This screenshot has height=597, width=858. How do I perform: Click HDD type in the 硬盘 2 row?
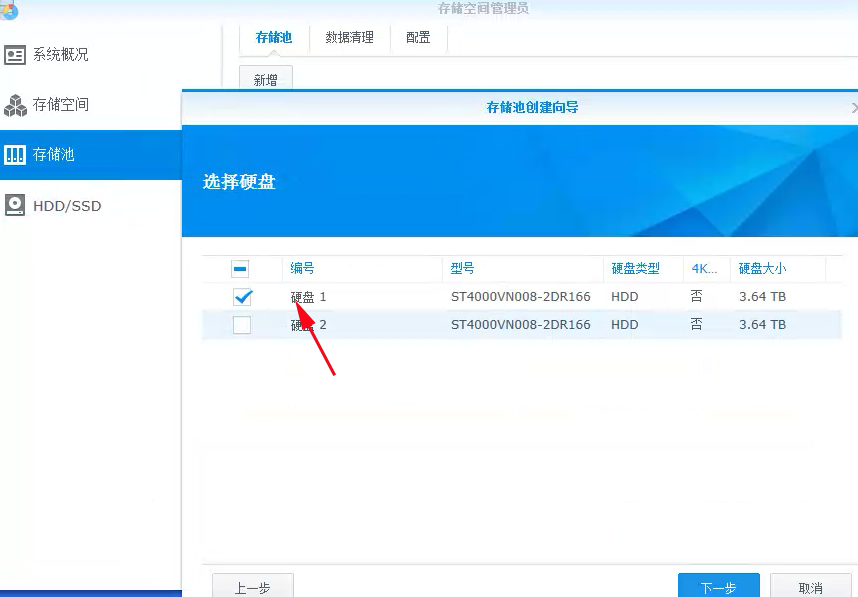624,324
